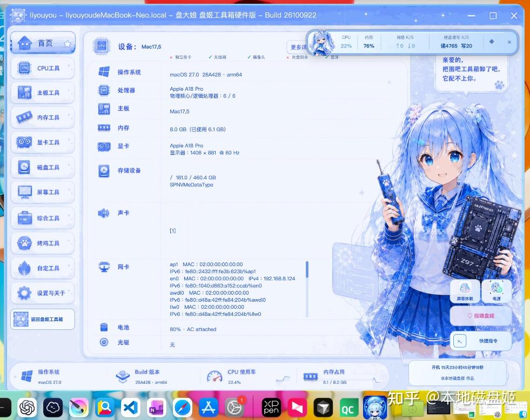Click the network adapter list scrollbar
Viewport: 530px width, 420px height.
307,289
